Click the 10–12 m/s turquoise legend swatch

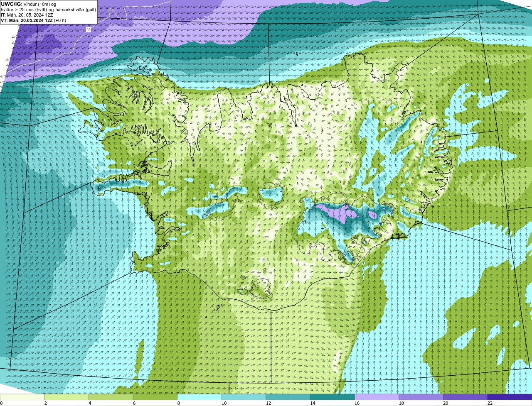[x=244, y=397]
